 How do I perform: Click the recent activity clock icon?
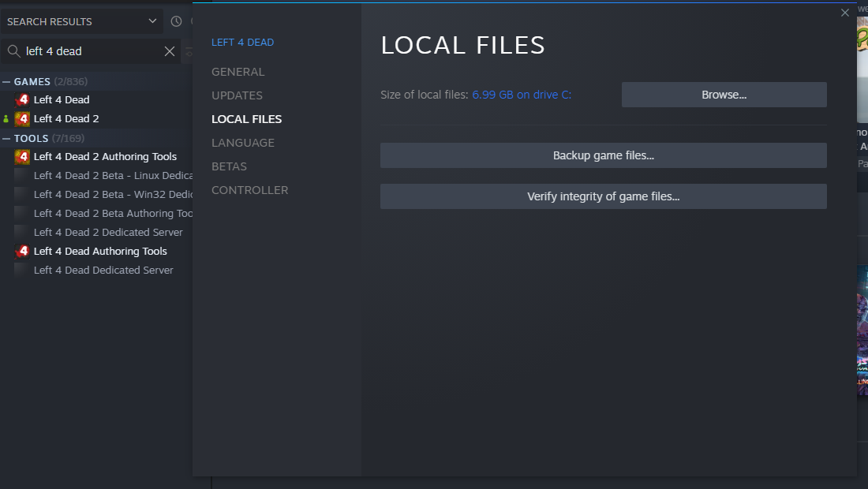tap(176, 21)
